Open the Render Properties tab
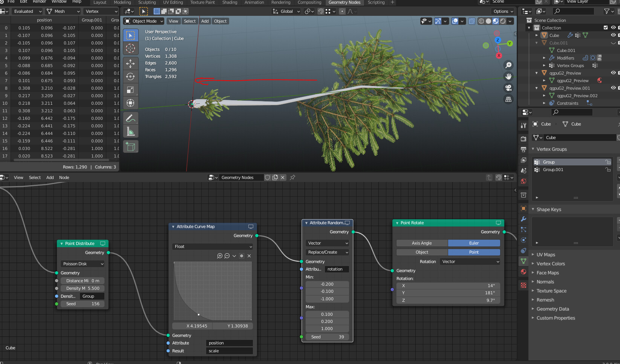 523,139
